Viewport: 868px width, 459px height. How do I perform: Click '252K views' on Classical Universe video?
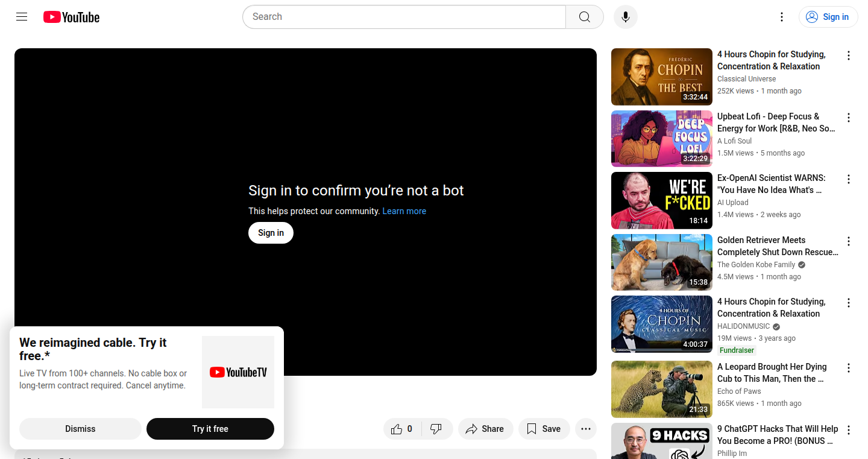click(735, 91)
